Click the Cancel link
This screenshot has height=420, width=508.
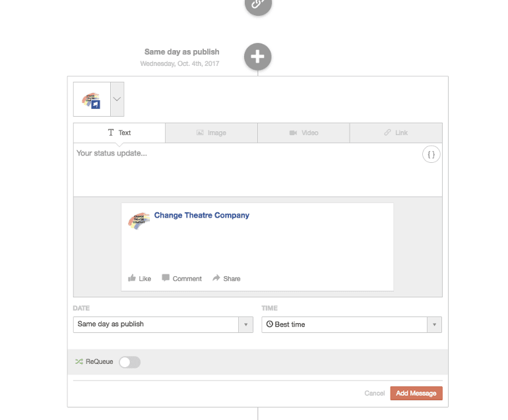(x=374, y=394)
